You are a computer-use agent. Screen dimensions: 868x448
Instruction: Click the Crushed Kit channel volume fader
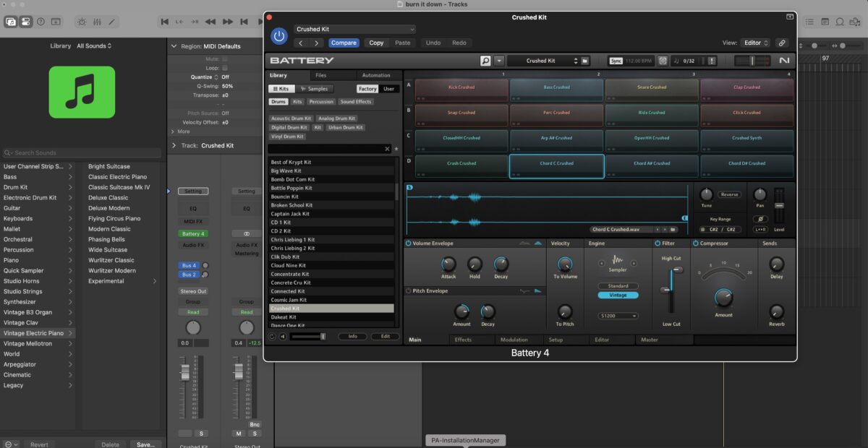185,373
